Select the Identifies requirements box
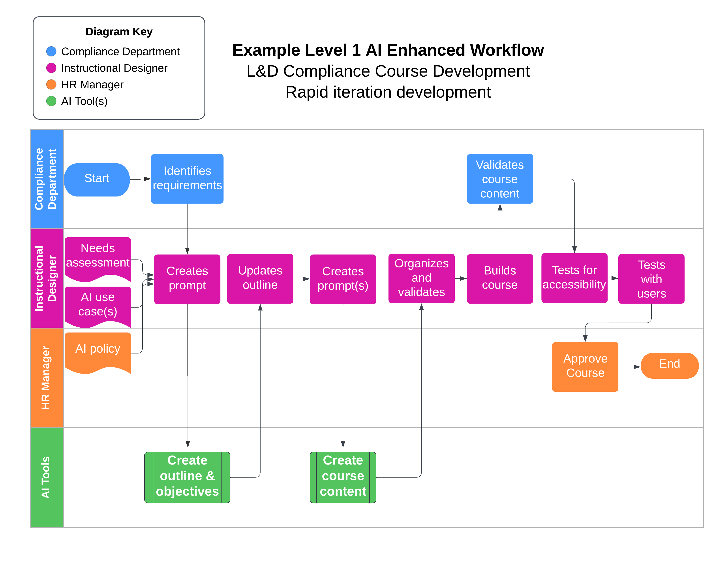This screenshot has width=728, height=563. pos(187,178)
